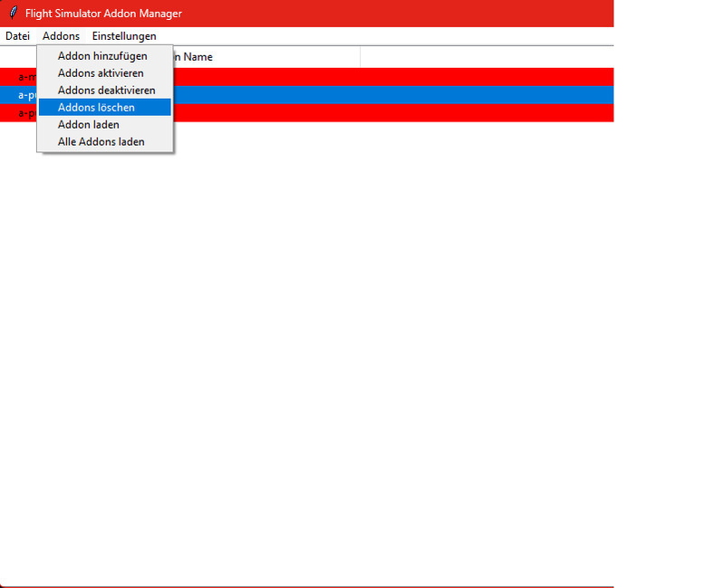Click the red title bar of the window
Screen dimensions: 725x588
pos(408,13)
